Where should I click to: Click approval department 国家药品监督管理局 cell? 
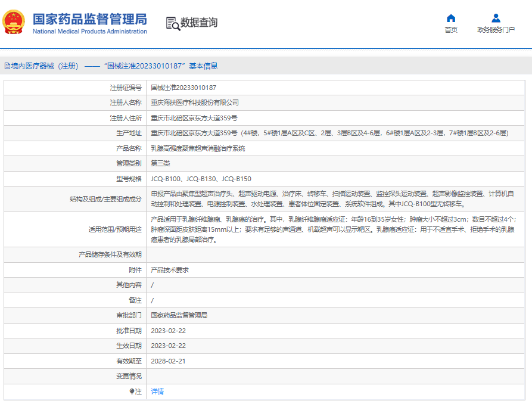pos(179,315)
